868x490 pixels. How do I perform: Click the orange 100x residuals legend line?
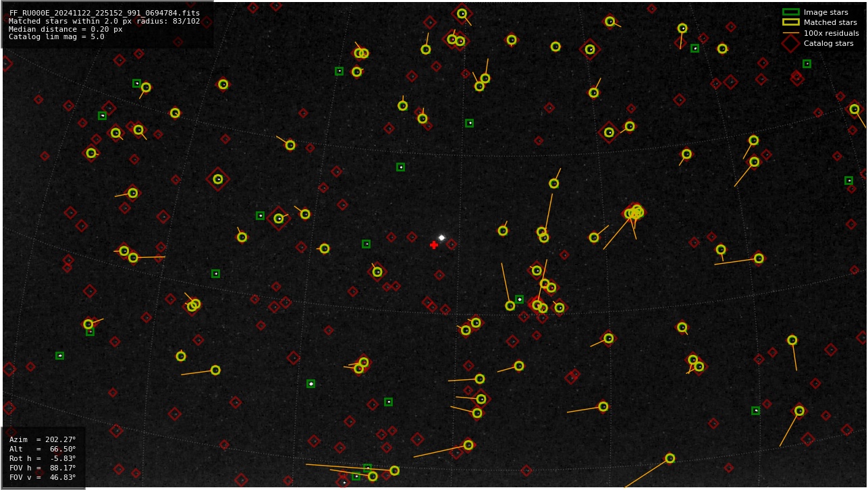click(790, 33)
